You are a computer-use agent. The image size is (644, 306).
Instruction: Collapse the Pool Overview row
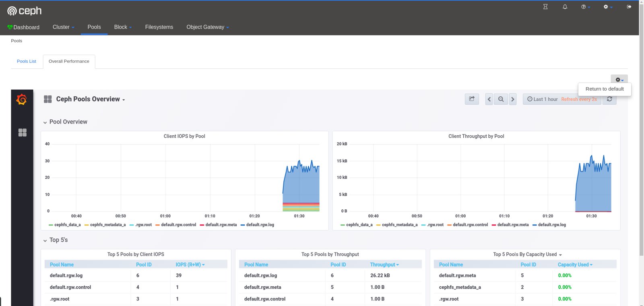pos(65,122)
